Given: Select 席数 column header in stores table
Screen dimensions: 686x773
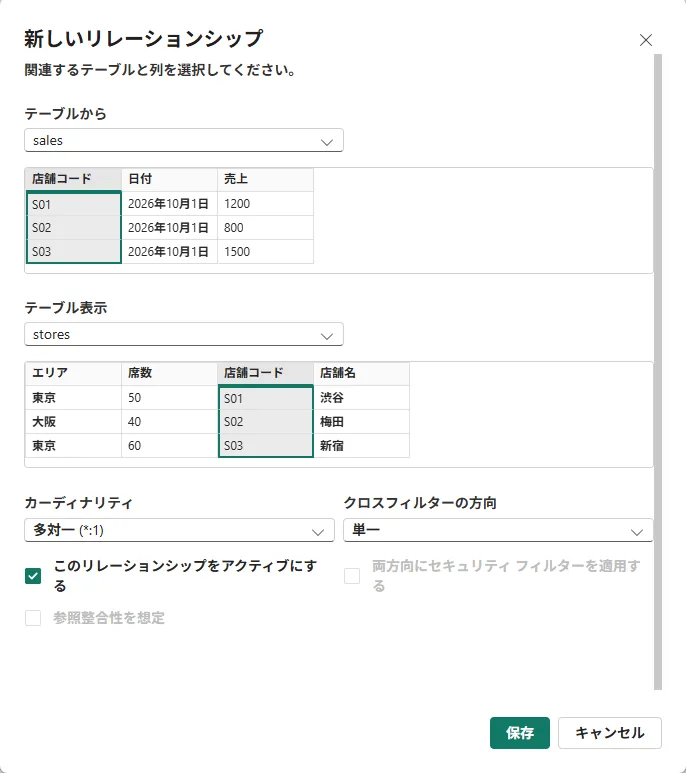Looking at the screenshot, I should click(170, 373).
